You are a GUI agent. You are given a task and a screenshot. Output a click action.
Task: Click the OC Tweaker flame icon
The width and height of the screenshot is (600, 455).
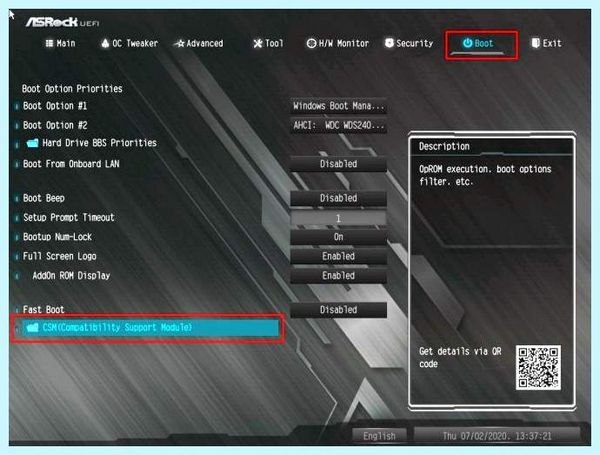click(x=105, y=43)
